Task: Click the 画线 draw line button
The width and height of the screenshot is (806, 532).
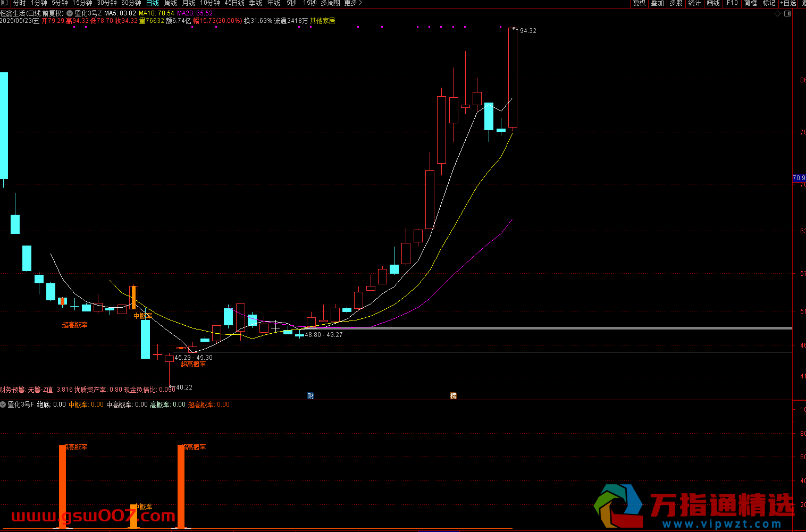Action: coord(713,3)
